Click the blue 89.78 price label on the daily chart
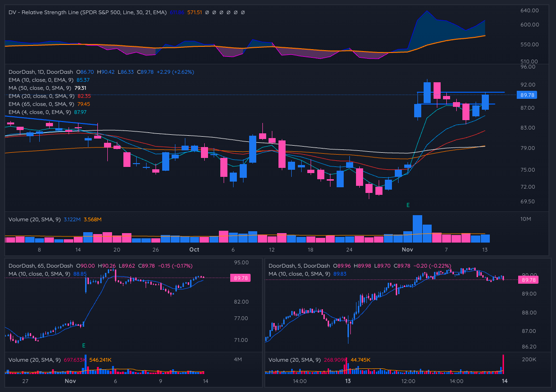 [527, 95]
